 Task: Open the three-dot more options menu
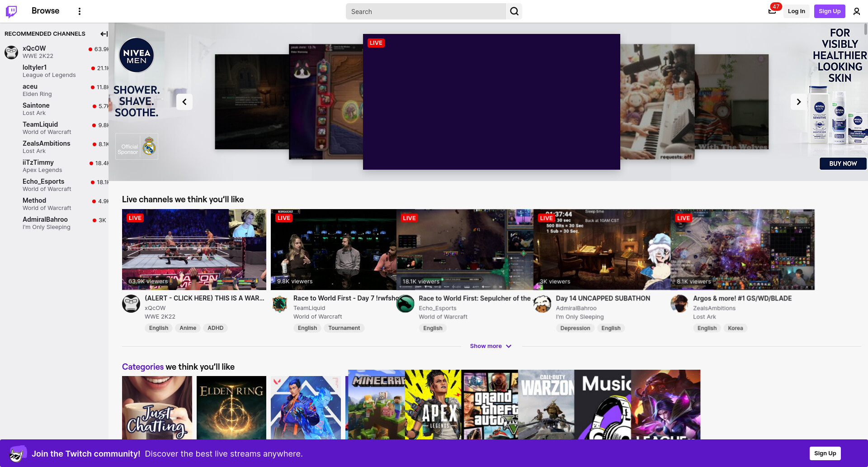(80, 11)
